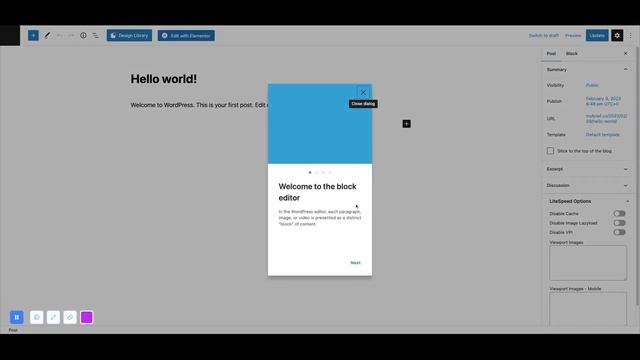
Task: Close the settings sidebar panel
Action: tap(625, 53)
